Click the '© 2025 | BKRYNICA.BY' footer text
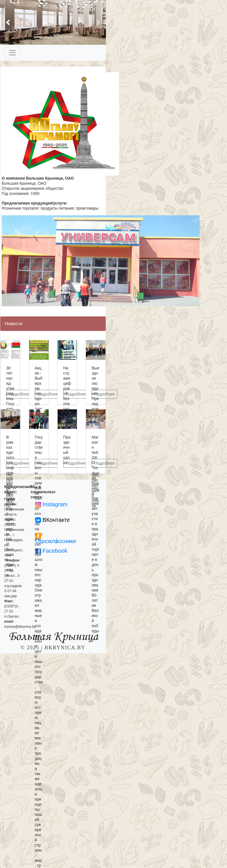227x868 pixels. pos(53,648)
